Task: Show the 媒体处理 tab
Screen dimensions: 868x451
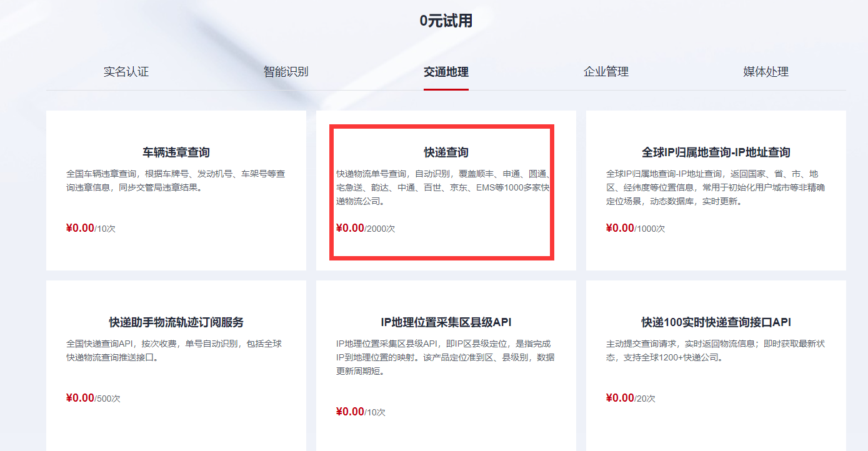Action: [766, 72]
